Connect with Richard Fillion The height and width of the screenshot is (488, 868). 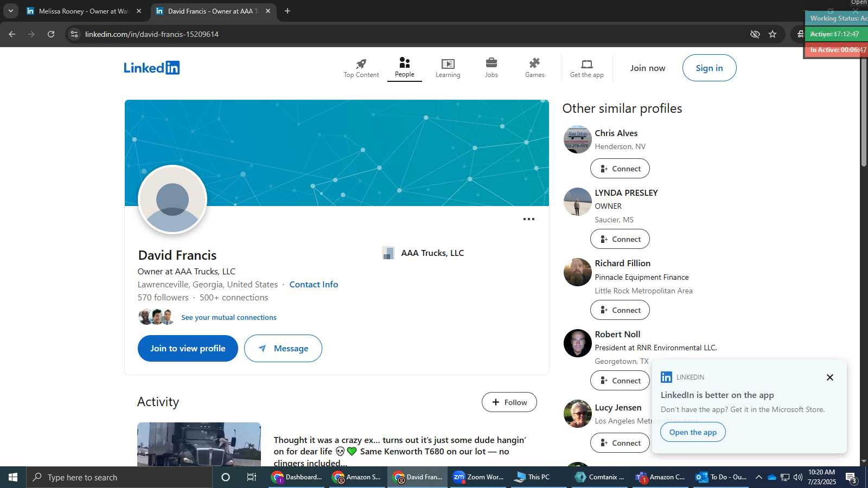pyautogui.click(x=620, y=310)
